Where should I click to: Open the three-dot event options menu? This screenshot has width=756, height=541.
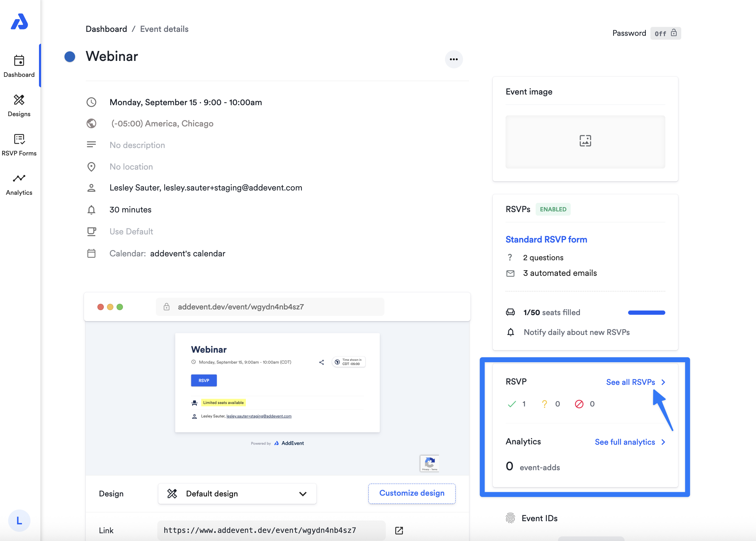point(453,59)
